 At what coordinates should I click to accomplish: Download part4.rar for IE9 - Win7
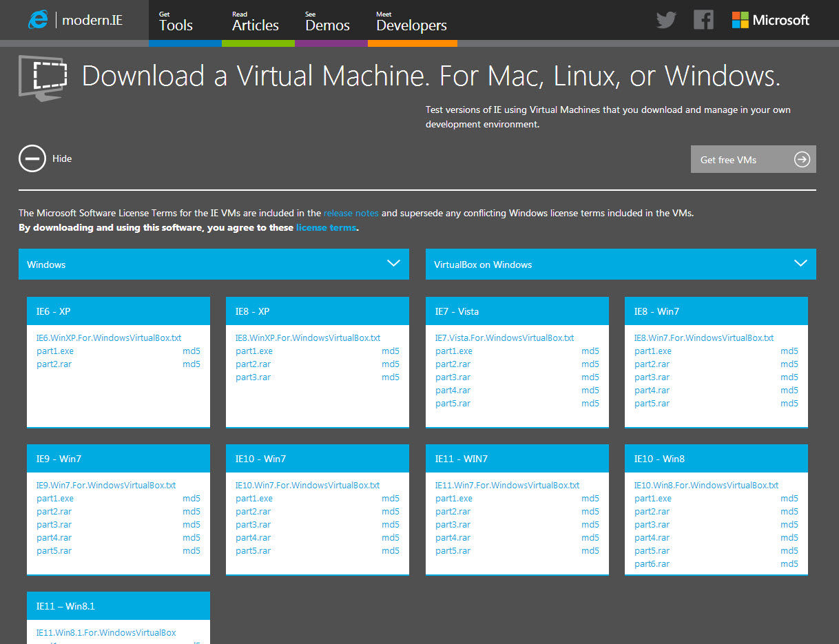click(54, 537)
